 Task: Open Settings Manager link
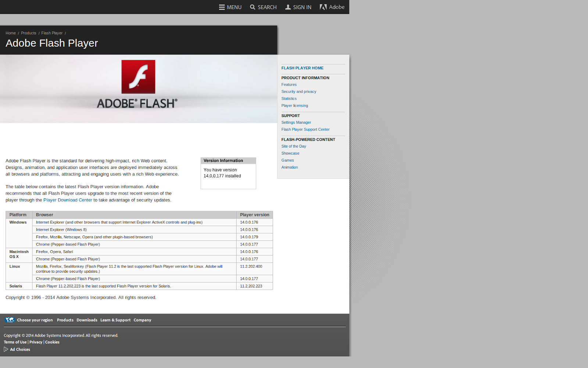click(296, 123)
